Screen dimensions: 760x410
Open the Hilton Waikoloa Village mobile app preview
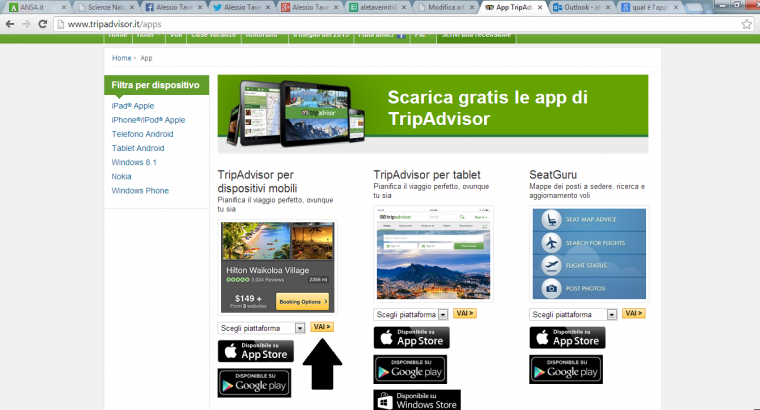(277, 267)
